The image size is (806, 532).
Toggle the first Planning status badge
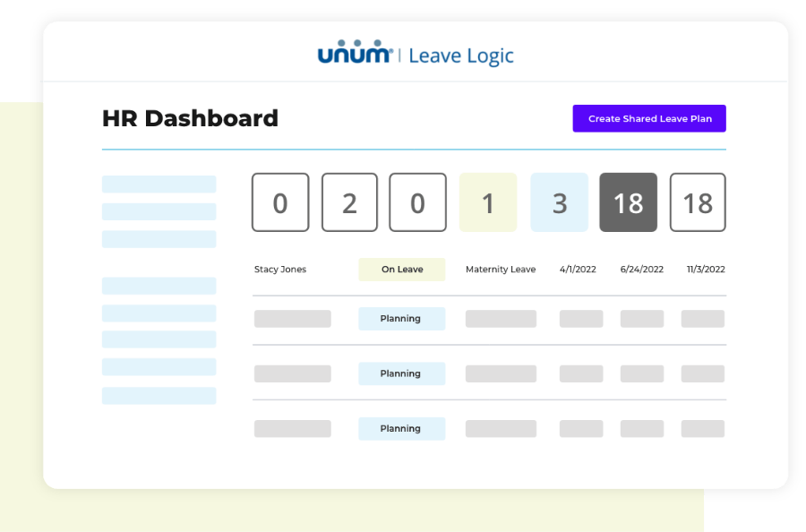(401, 319)
